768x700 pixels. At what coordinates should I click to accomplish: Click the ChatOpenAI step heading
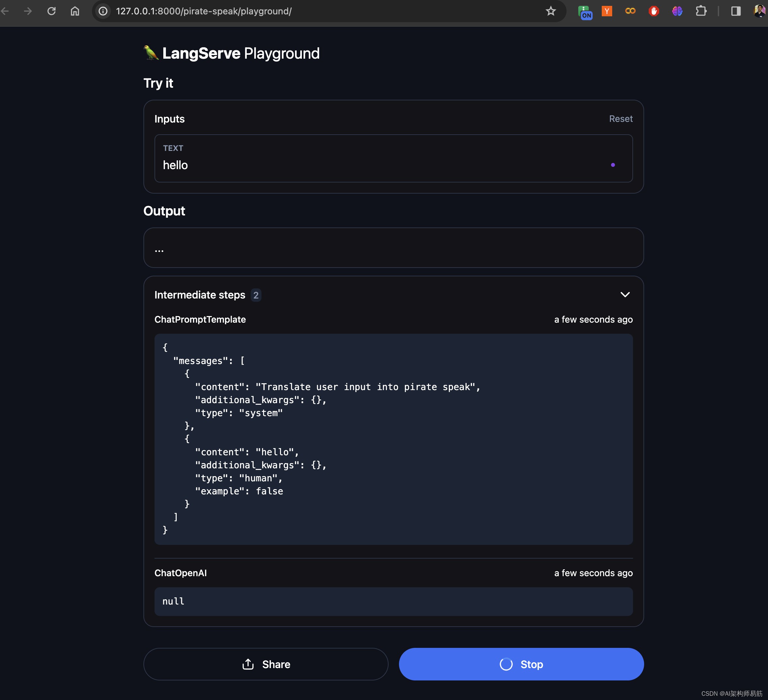181,573
